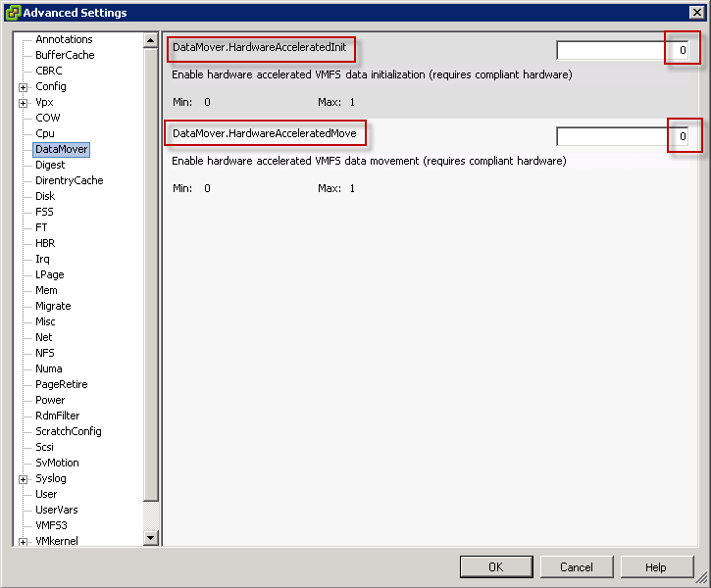Expand the VMkernel tree node
This screenshot has height=588, width=711.
coord(23,541)
